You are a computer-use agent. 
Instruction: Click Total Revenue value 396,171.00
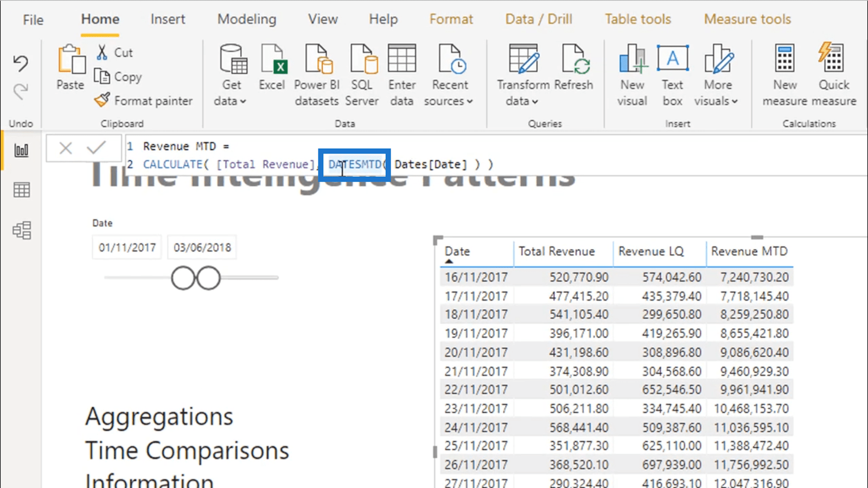click(x=579, y=333)
